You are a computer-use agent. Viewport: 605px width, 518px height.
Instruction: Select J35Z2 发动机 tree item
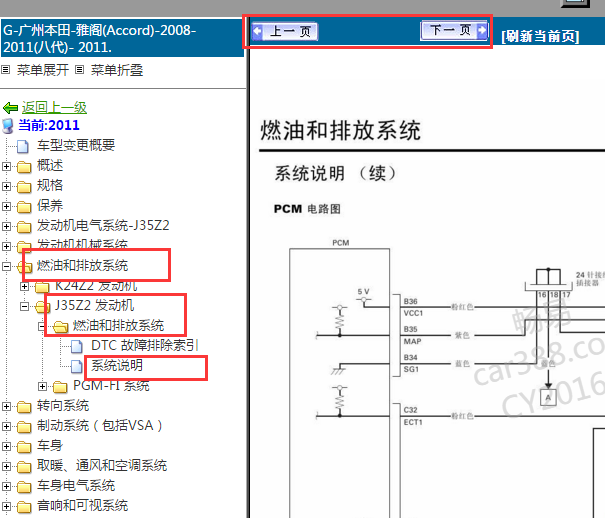point(95,305)
